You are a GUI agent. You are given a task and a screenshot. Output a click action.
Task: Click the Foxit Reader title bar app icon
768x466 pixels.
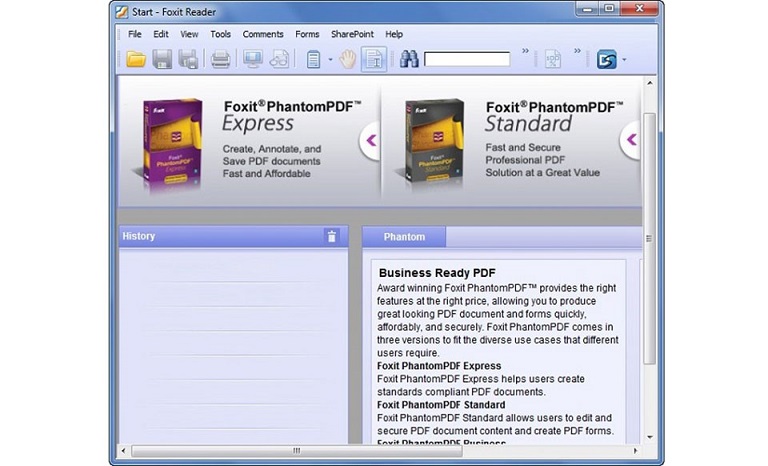(122, 12)
